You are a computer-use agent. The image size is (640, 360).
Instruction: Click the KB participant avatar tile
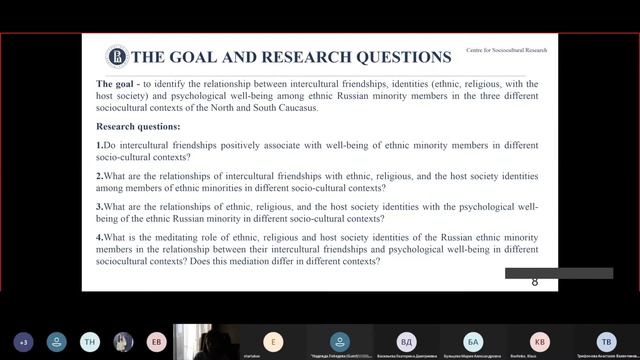pyautogui.click(x=540, y=342)
